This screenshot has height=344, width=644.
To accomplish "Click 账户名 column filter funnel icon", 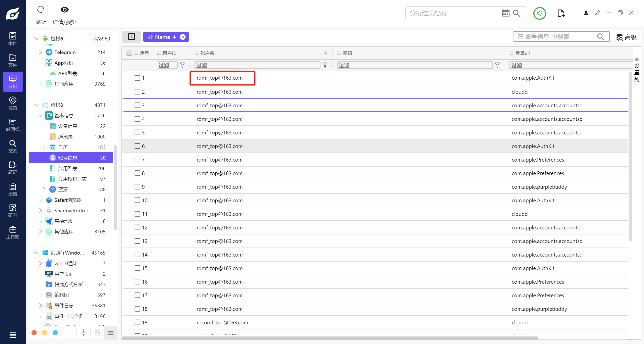I will (x=325, y=65).
